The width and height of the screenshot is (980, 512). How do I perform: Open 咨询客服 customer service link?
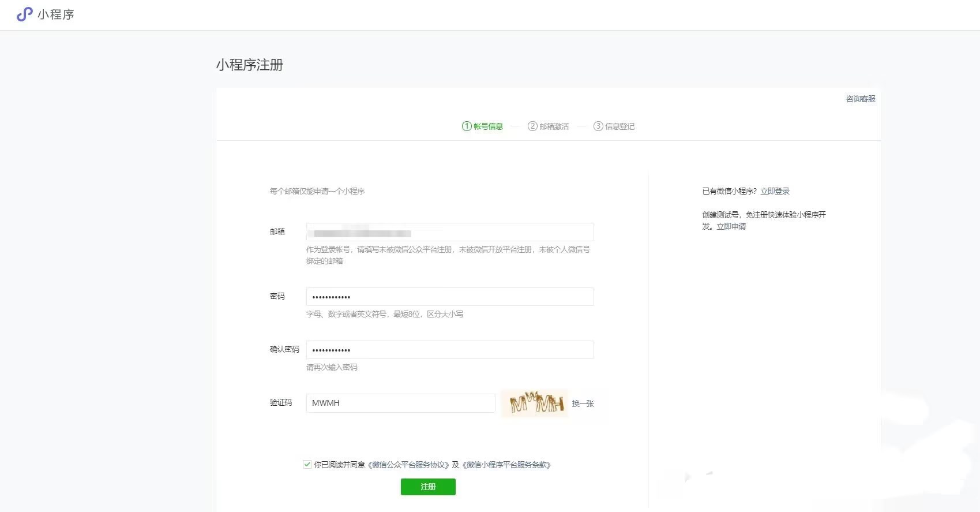tap(861, 99)
